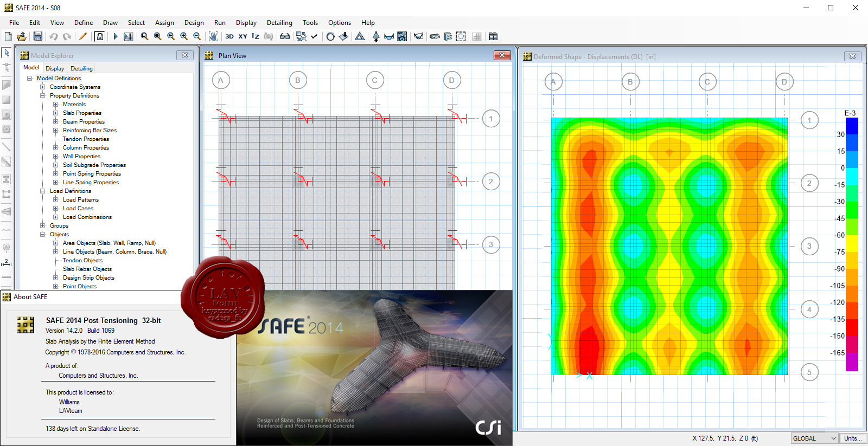Click the diagonal line draw tool in left toolbar
Screen dimensions: 868x446
point(7,146)
